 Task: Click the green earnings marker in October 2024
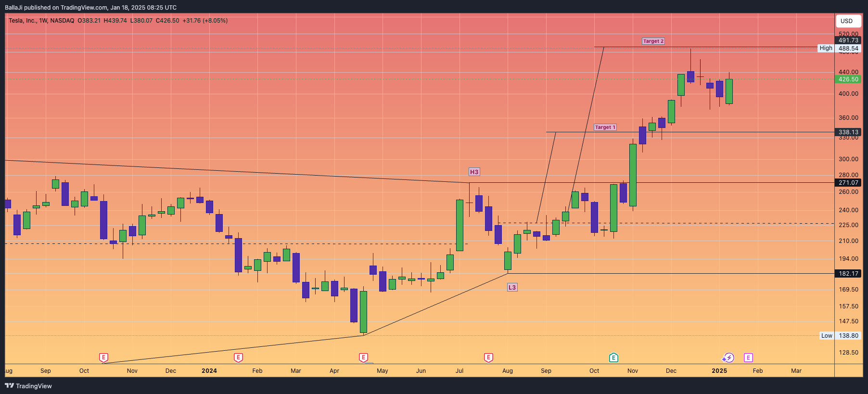coord(613,357)
